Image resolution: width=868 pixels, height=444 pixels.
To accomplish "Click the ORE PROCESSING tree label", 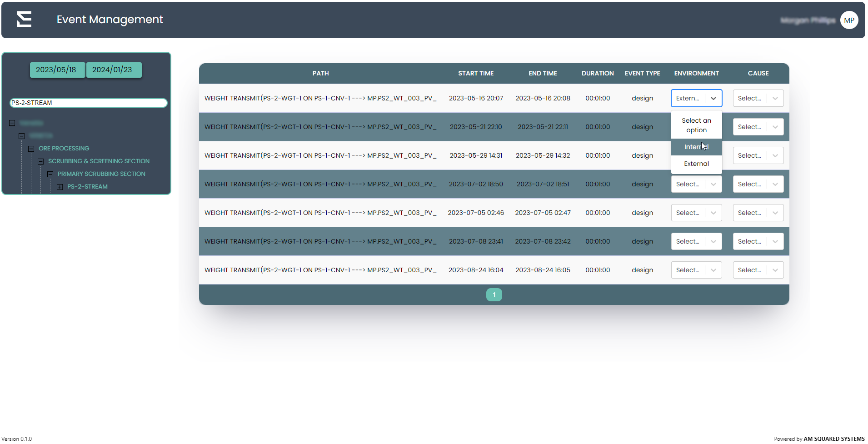I will tap(64, 149).
